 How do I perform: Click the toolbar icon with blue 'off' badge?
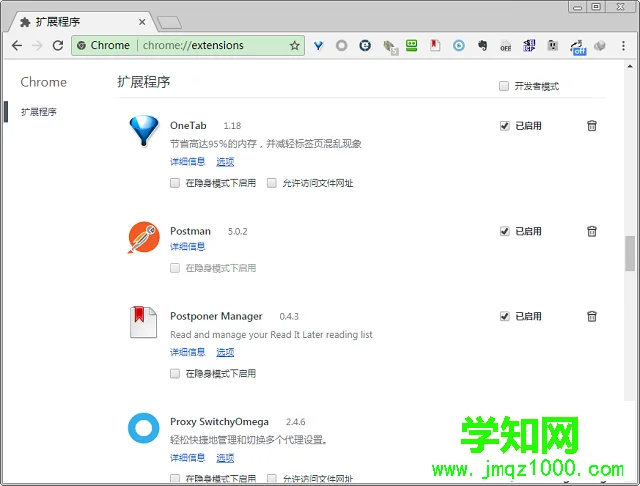click(x=578, y=47)
